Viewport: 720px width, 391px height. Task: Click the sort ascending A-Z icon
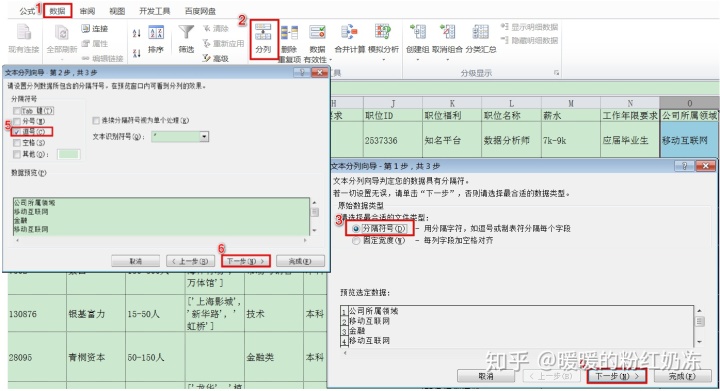[136, 33]
